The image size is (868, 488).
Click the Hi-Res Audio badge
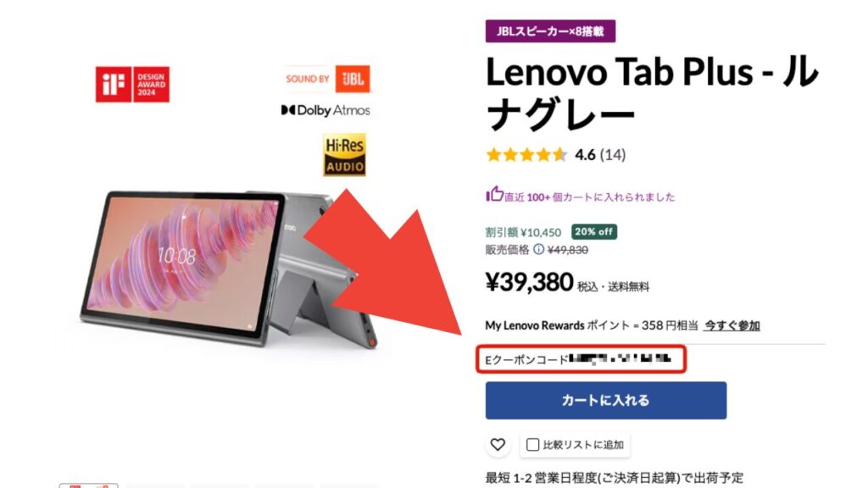[x=344, y=154]
